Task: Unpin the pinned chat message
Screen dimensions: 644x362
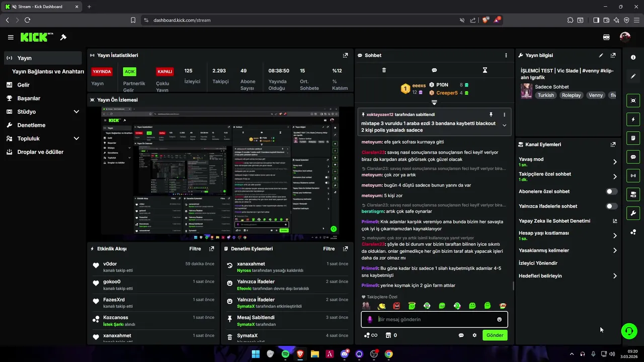Action: click(491, 115)
